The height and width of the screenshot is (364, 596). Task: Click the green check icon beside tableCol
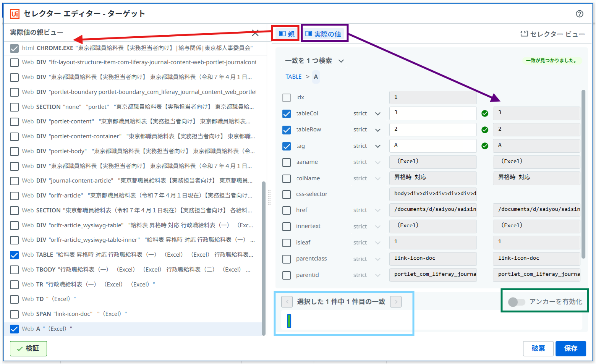pos(485,113)
